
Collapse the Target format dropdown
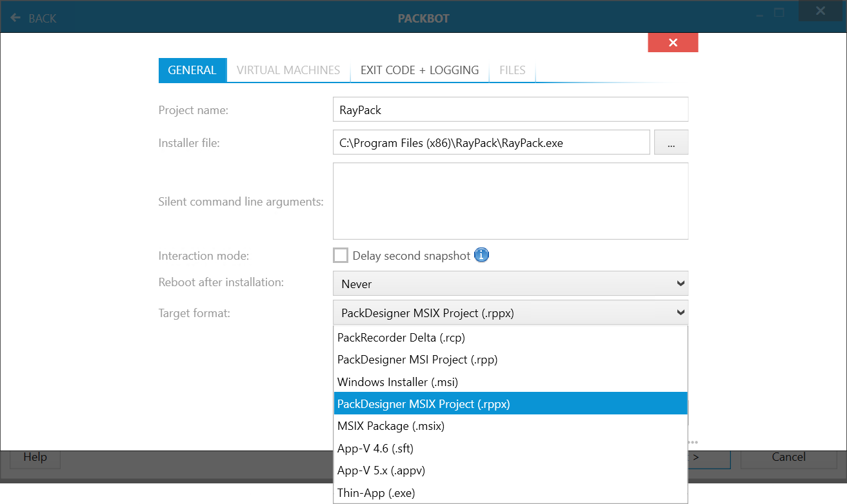tap(511, 313)
